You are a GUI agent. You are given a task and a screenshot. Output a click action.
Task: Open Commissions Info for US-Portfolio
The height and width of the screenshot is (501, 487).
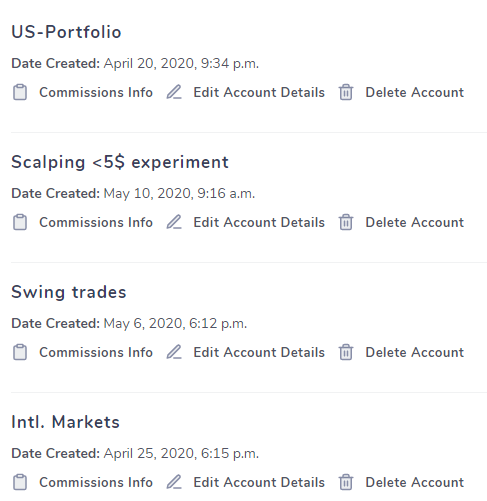[96, 92]
